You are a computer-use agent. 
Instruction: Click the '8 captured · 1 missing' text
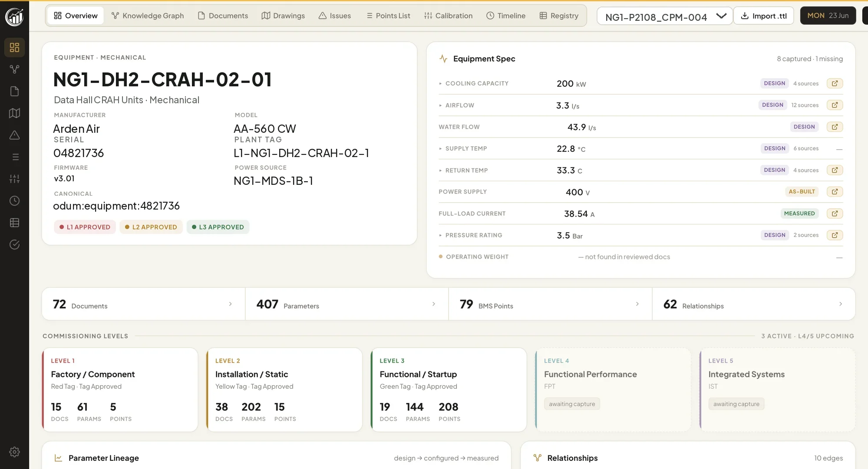point(810,59)
